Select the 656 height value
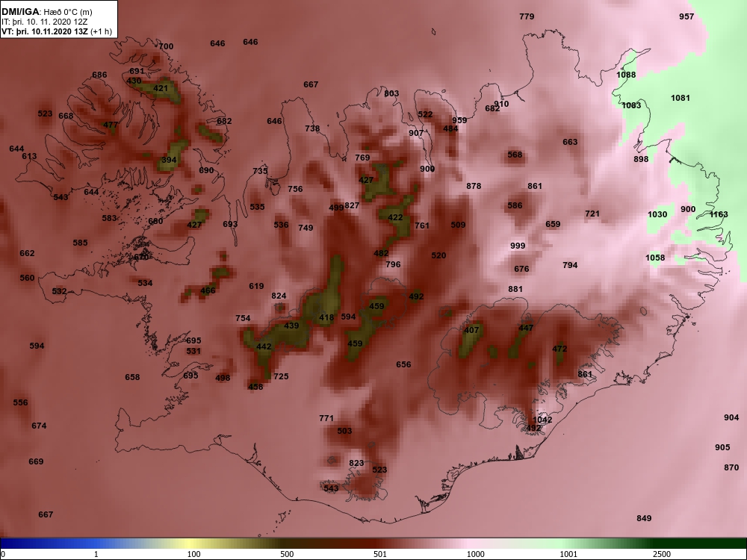Viewport: 747px width, 560px height. click(x=403, y=364)
